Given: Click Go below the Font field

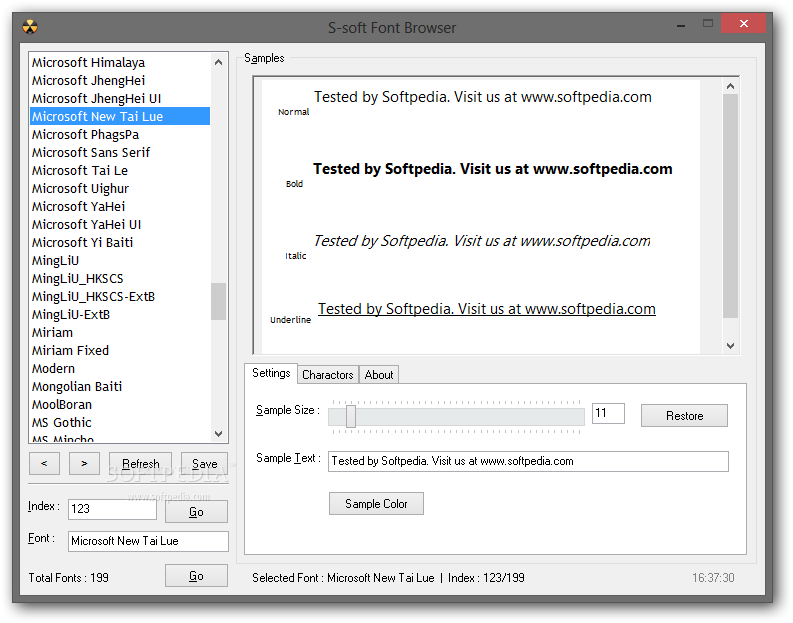Looking at the screenshot, I should tap(196, 576).
